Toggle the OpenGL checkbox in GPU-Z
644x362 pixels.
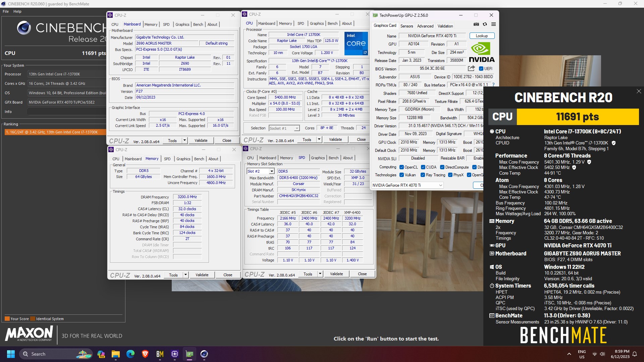pos(469,175)
